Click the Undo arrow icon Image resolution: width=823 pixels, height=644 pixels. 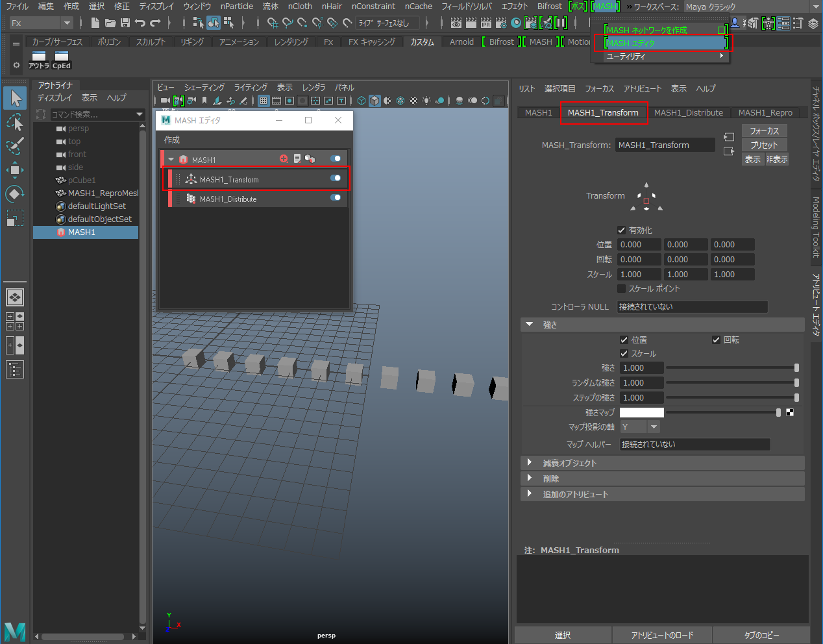[x=140, y=23]
